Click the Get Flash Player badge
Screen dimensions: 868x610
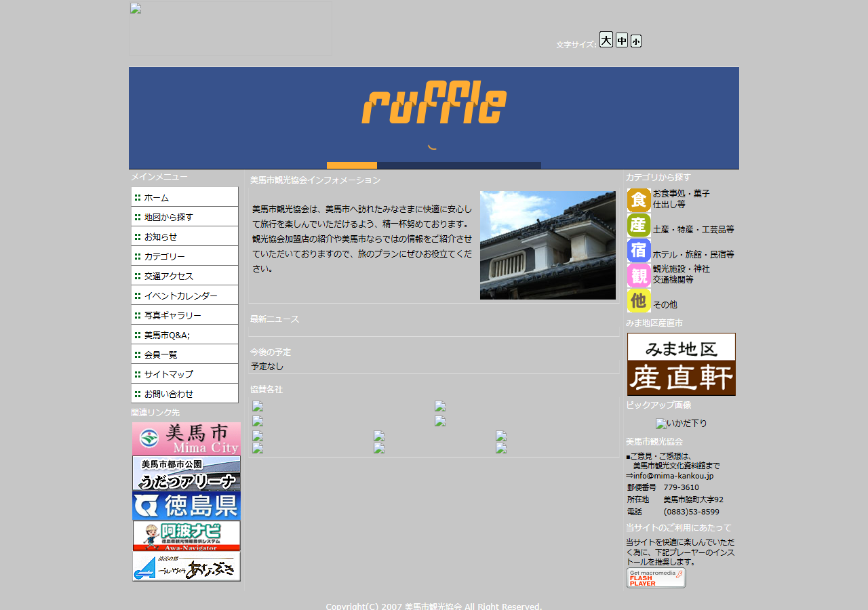click(656, 578)
